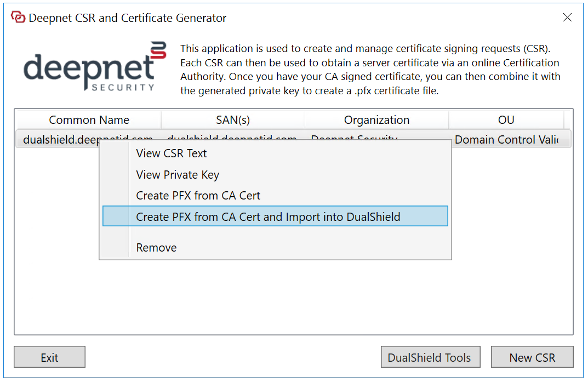The height and width of the screenshot is (382, 588).
Task: Sort by the Common Name column header
Action: [89, 120]
